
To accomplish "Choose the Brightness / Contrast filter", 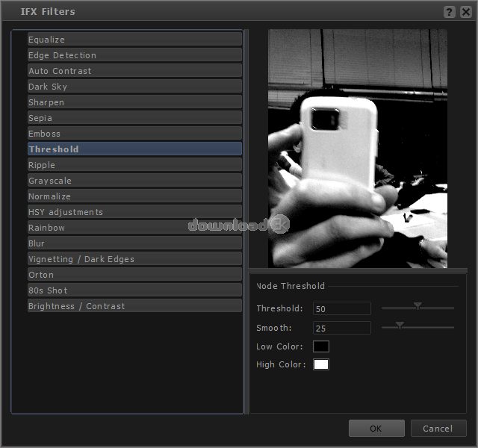I will click(x=134, y=306).
